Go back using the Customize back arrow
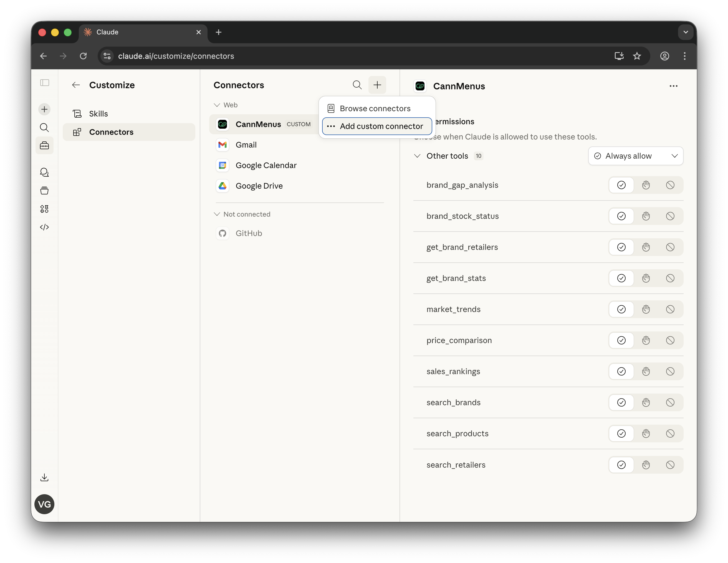The width and height of the screenshot is (728, 563). (x=76, y=85)
